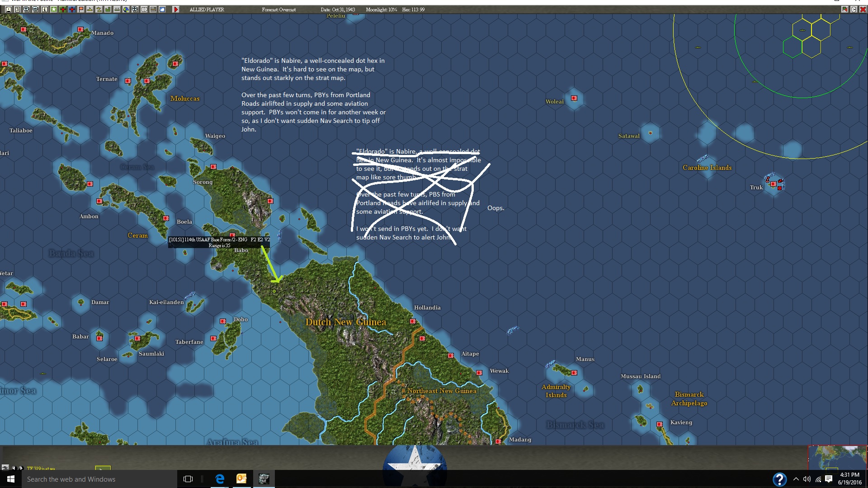868x488 pixels.
Task: Click the weather cloud toolbar icon
Action: pyautogui.click(x=162, y=9)
